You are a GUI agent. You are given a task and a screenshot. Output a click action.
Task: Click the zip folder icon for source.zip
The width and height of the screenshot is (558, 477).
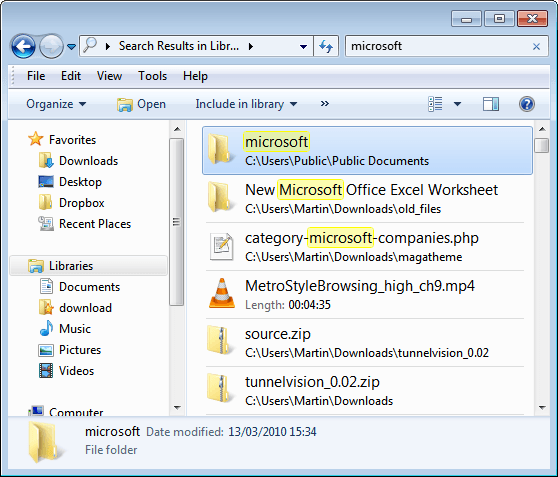pos(221,340)
